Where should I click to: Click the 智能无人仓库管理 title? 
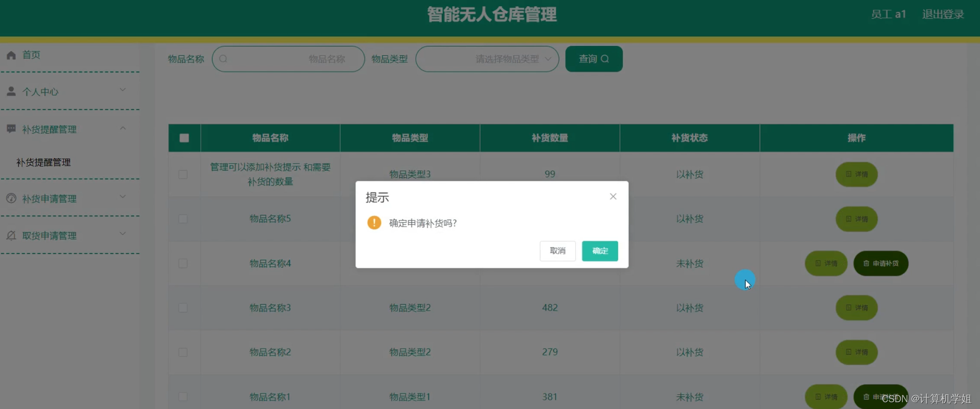492,15
